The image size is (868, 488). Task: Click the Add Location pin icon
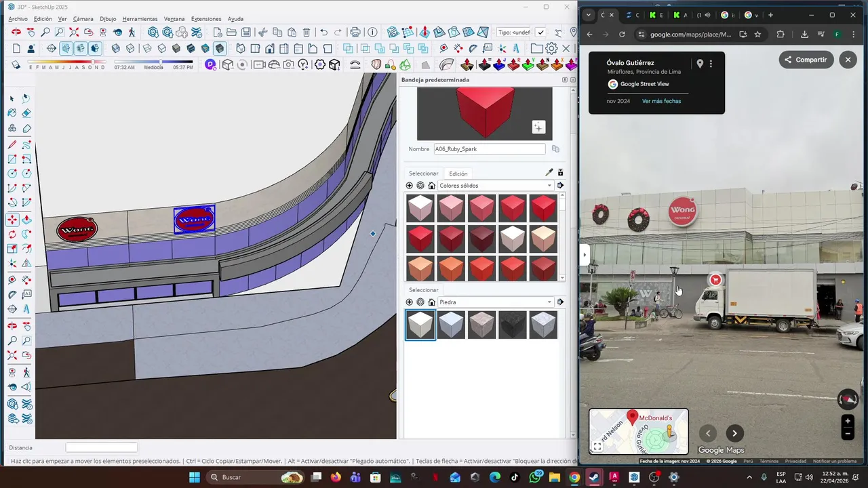[x=574, y=32]
